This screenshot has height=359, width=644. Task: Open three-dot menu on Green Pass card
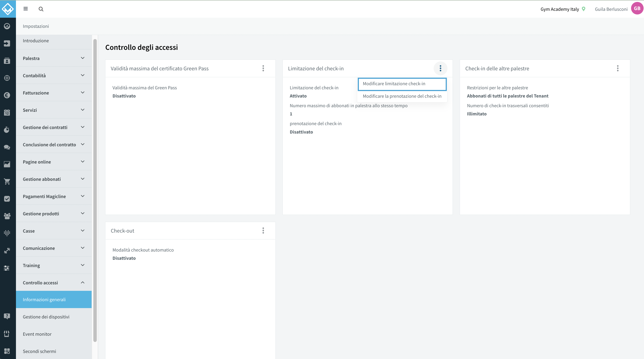coord(263,68)
